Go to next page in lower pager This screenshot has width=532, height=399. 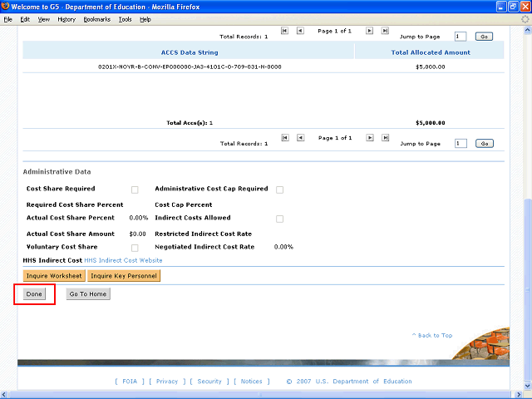[x=370, y=138]
